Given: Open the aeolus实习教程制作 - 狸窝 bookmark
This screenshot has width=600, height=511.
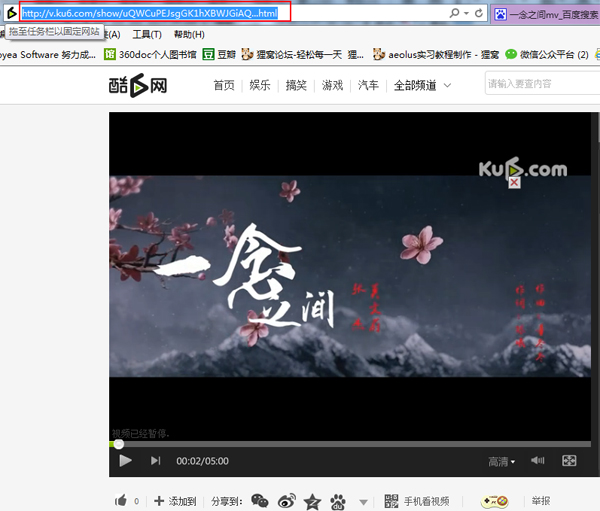Looking at the screenshot, I should 436,54.
